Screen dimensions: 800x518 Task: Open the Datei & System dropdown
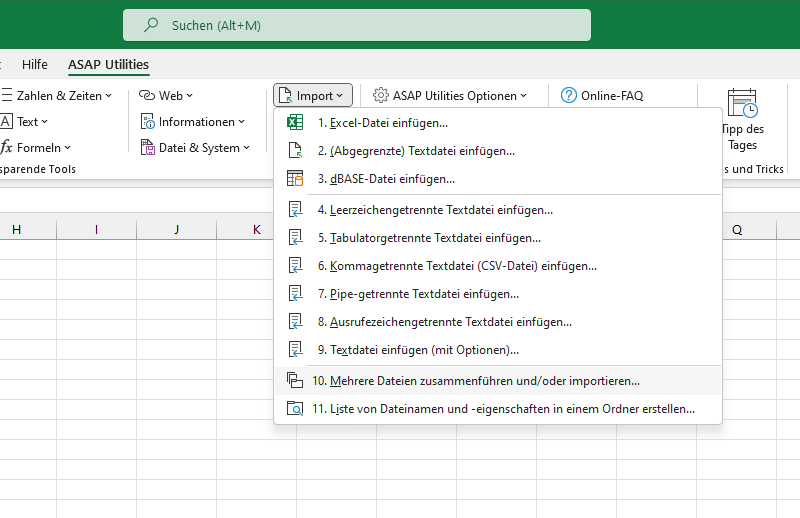246,147
